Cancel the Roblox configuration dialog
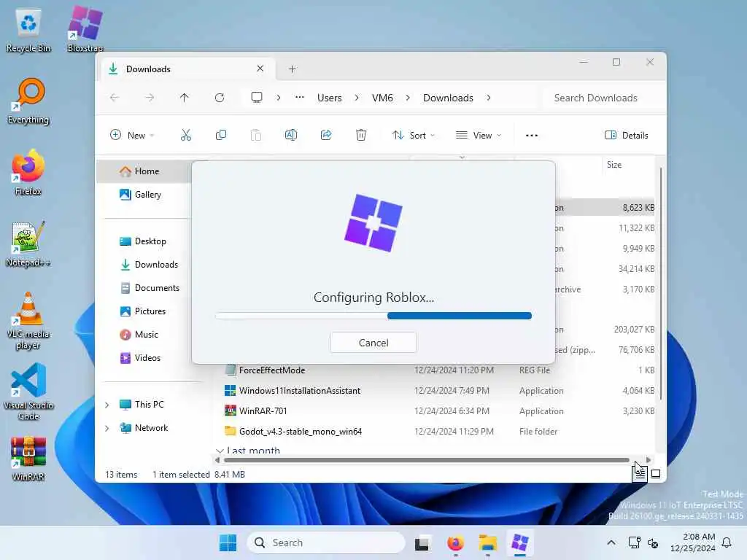Image resolution: width=747 pixels, height=560 pixels. [373, 343]
